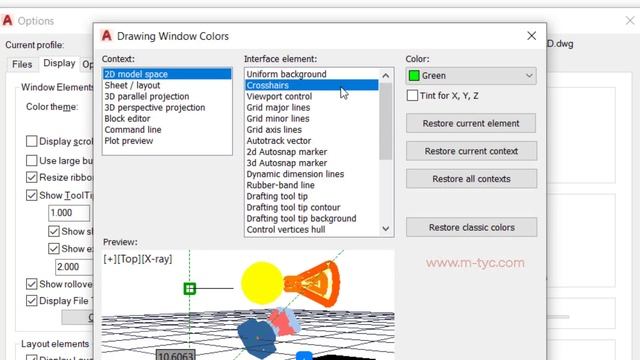Viewport: 640px width, 360px height.
Task: Click the AutoCAD logo in Options title bar
Action: pos(8,20)
